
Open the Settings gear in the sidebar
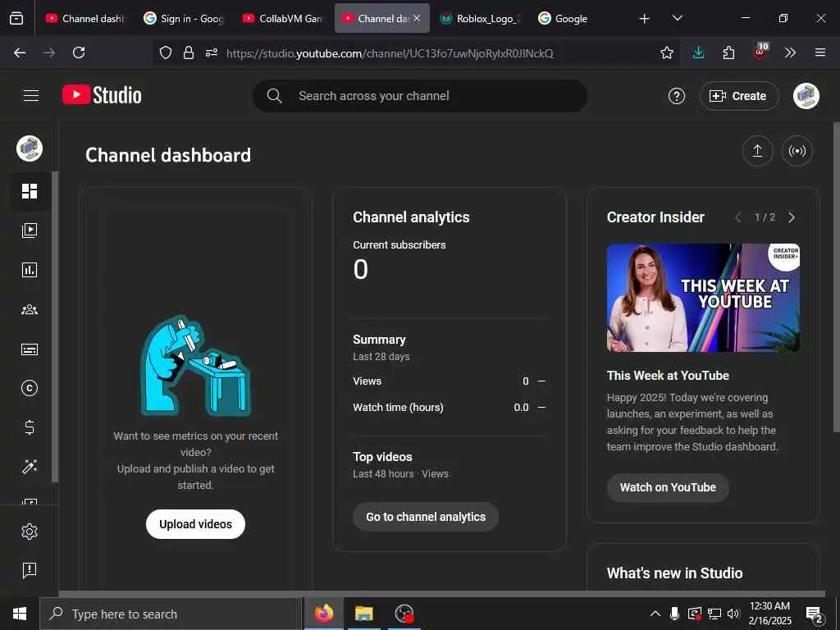click(30, 532)
